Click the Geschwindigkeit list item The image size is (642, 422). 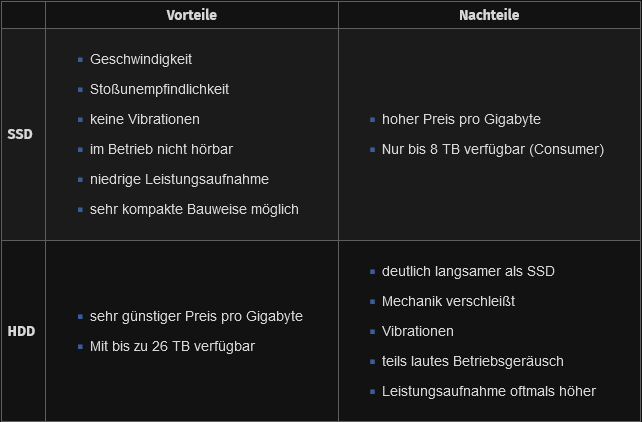(141, 59)
